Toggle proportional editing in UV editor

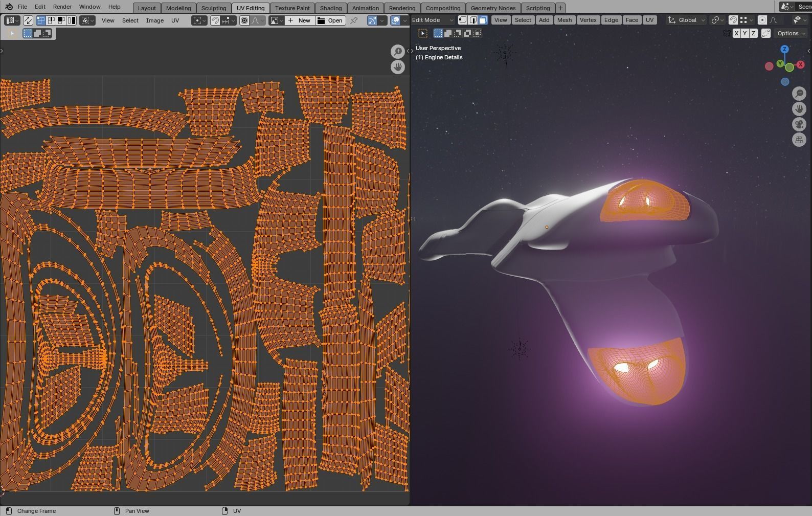coord(244,20)
